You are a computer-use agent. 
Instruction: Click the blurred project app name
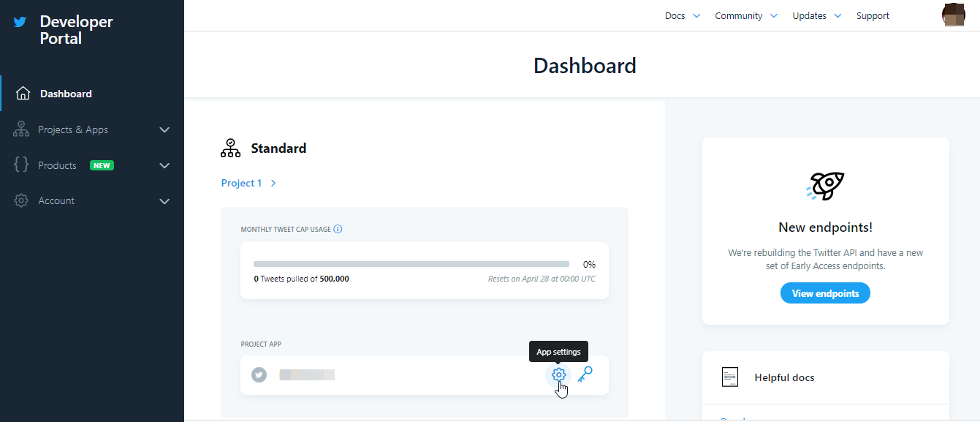click(307, 375)
